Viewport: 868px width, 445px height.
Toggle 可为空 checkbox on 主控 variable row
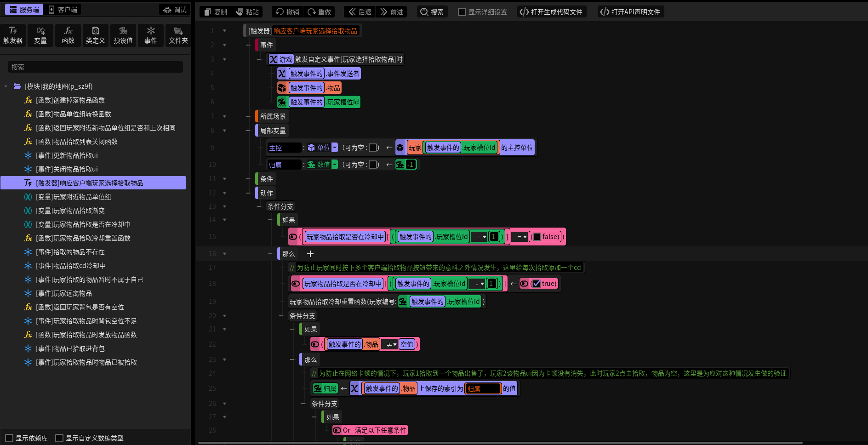click(x=373, y=148)
